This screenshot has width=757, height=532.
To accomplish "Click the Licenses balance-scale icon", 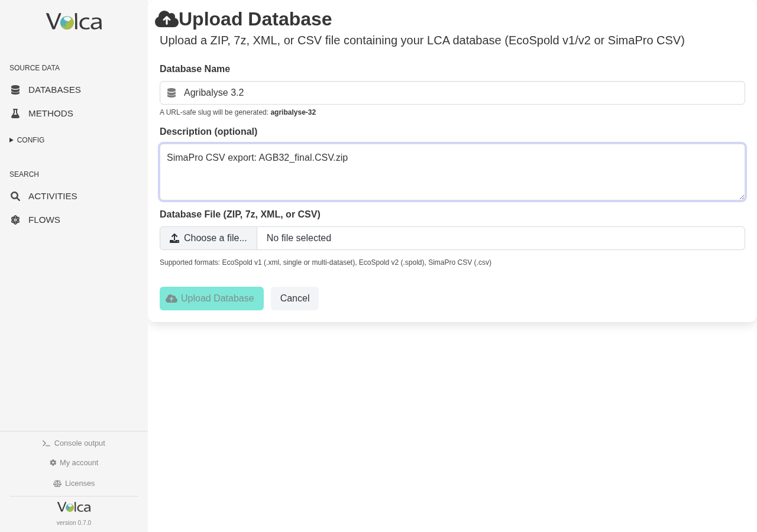I will click(x=57, y=484).
